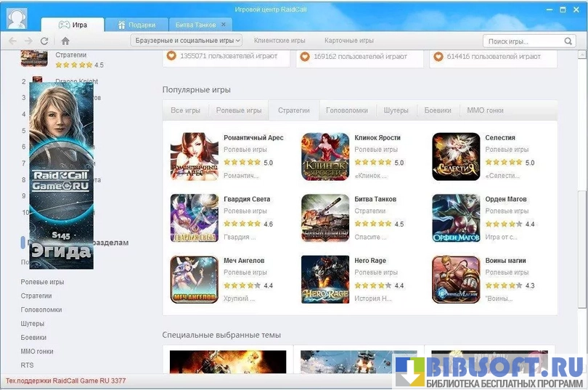588x390 pixels.
Task: Select the Головоломки category tab
Action: pyautogui.click(x=346, y=110)
